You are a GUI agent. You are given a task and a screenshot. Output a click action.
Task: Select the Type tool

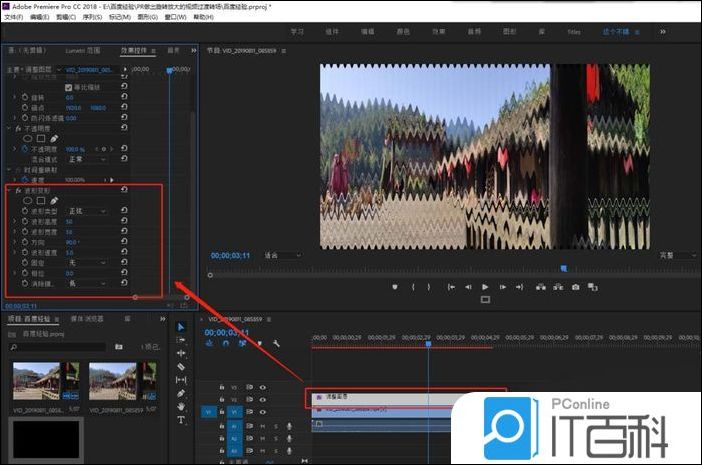pos(181,420)
